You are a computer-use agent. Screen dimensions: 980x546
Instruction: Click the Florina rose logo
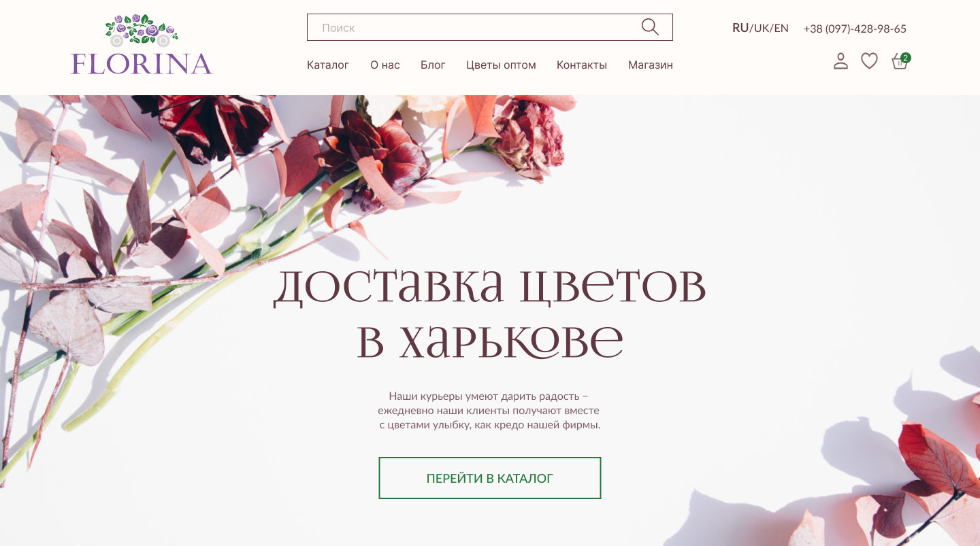tap(141, 31)
